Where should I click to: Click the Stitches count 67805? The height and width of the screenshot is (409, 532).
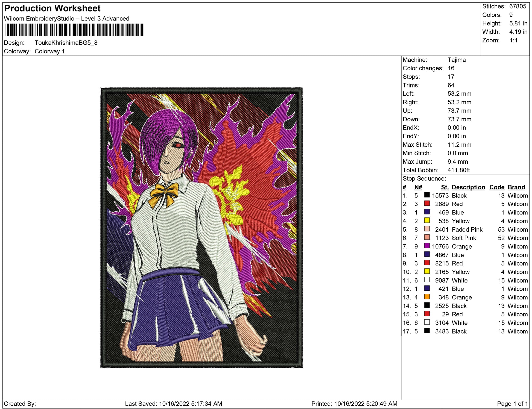tap(518, 6)
